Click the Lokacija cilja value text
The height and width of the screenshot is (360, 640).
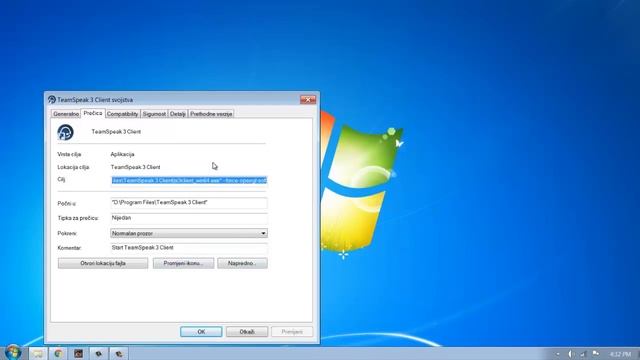(x=136, y=167)
